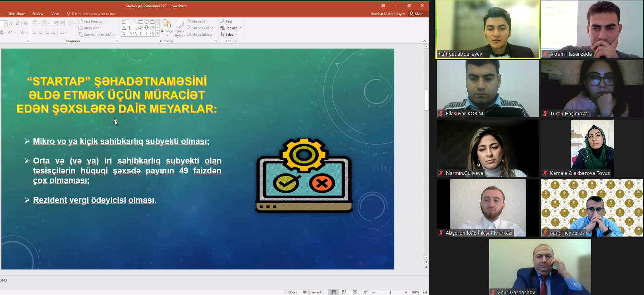Insert a text box from shapes gallery
The height and width of the screenshot is (295, 644).
point(124,22)
